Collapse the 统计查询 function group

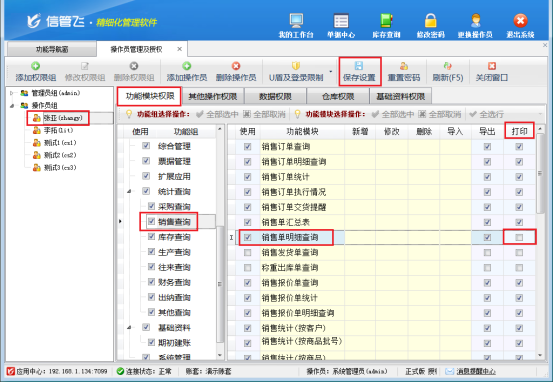(x=129, y=192)
